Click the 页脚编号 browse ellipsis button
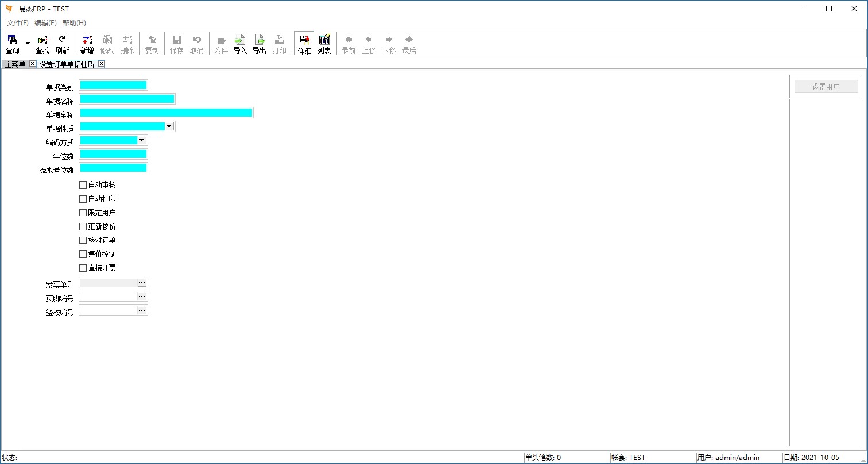Image resolution: width=868 pixels, height=464 pixels. pyautogui.click(x=142, y=296)
